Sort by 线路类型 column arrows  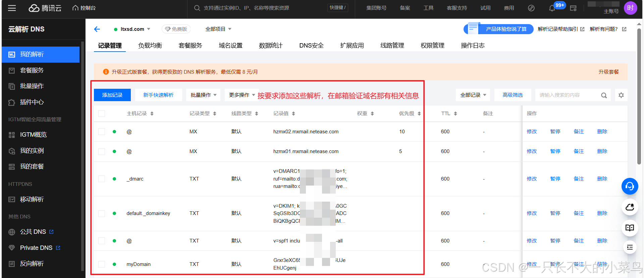257,114
